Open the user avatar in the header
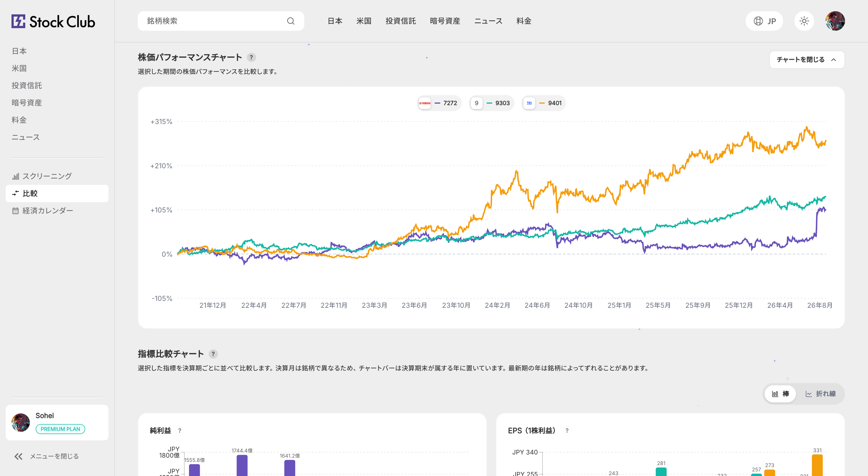This screenshot has width=868, height=476. (835, 21)
